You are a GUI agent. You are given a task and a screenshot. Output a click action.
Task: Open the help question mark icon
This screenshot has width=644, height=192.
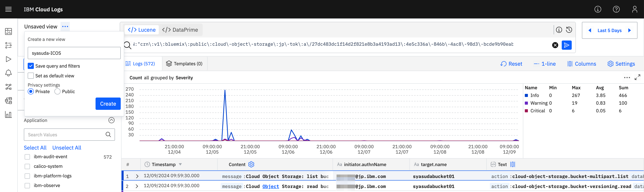click(616, 9)
